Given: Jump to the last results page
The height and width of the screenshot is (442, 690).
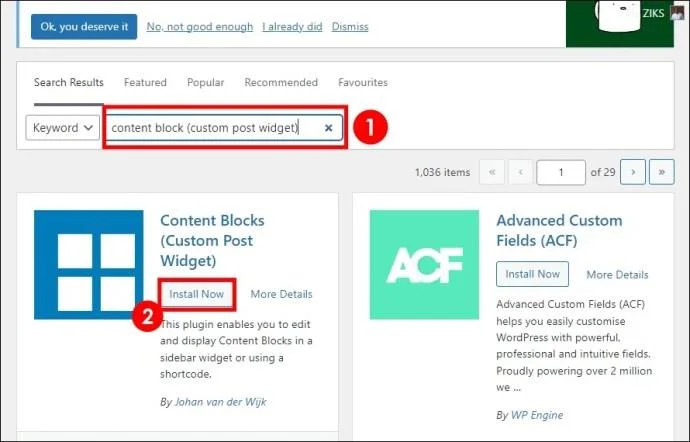Looking at the screenshot, I should pos(661,172).
